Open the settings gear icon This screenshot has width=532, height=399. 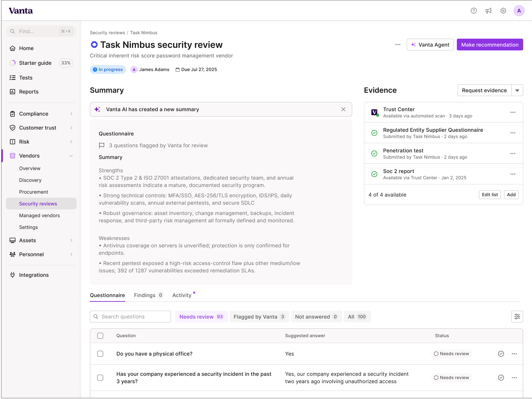[x=503, y=11]
